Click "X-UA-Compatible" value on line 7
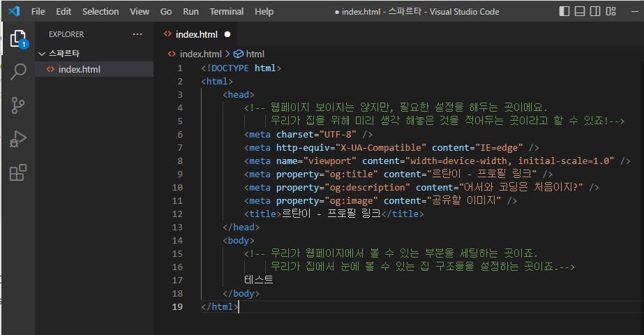The height and width of the screenshot is (335, 644). (x=381, y=147)
